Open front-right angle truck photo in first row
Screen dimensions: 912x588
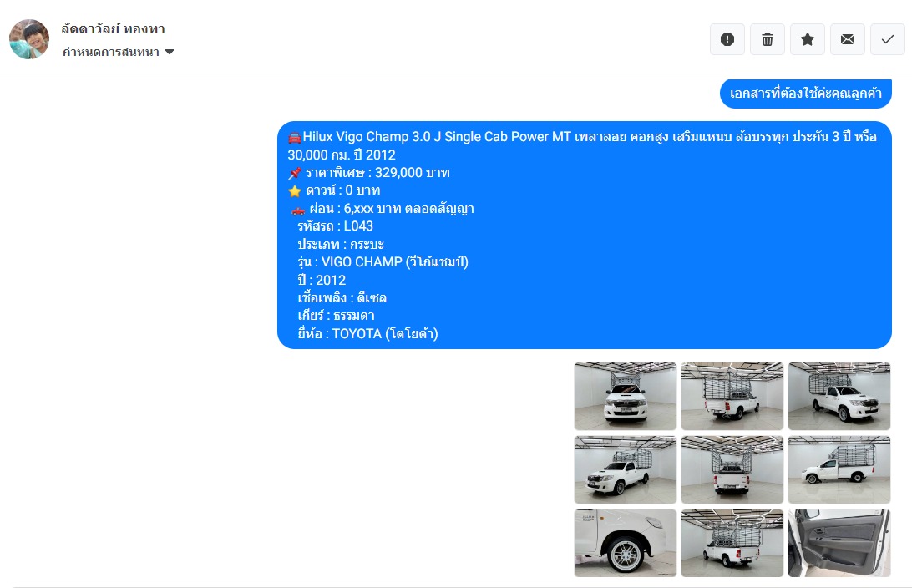(839, 396)
